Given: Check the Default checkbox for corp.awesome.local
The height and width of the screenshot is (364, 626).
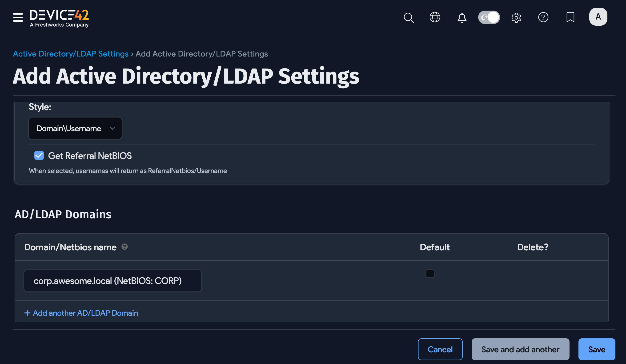Looking at the screenshot, I should 430,273.
